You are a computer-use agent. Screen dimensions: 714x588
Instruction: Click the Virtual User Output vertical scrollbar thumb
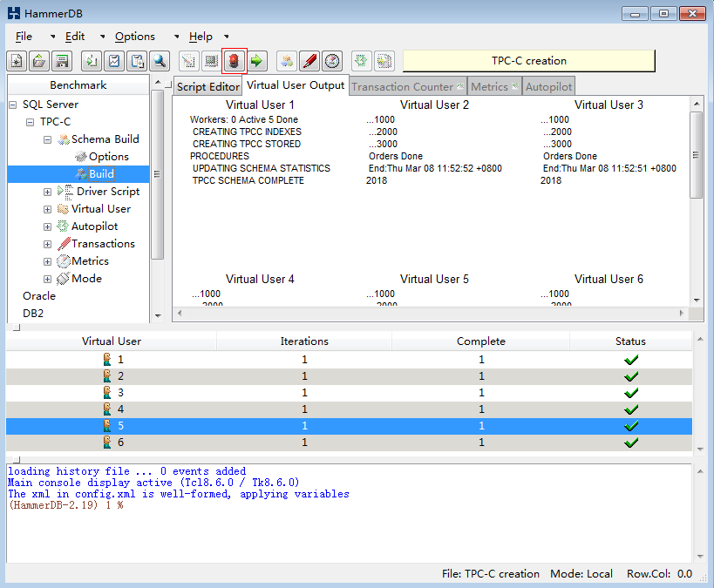(696, 155)
